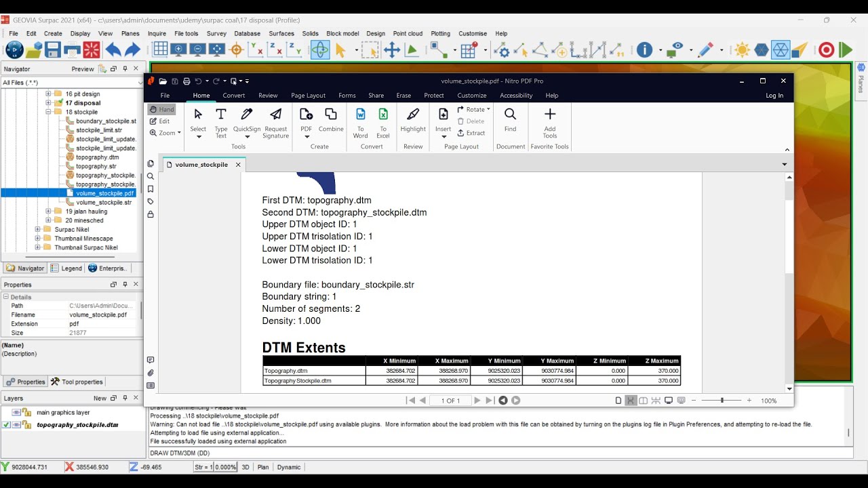Toggle visibility eye of main graphics layer
Image resolution: width=868 pixels, height=488 pixels.
[x=16, y=412]
